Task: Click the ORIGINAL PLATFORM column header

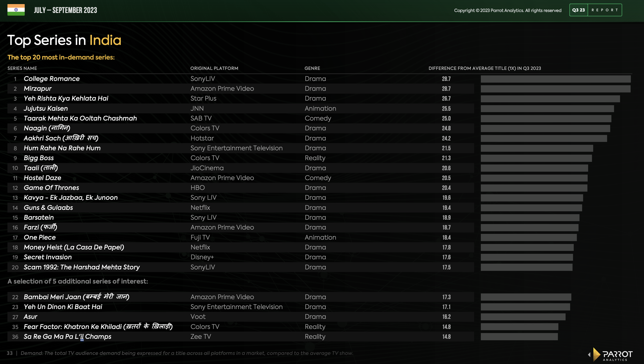Action: (214, 68)
